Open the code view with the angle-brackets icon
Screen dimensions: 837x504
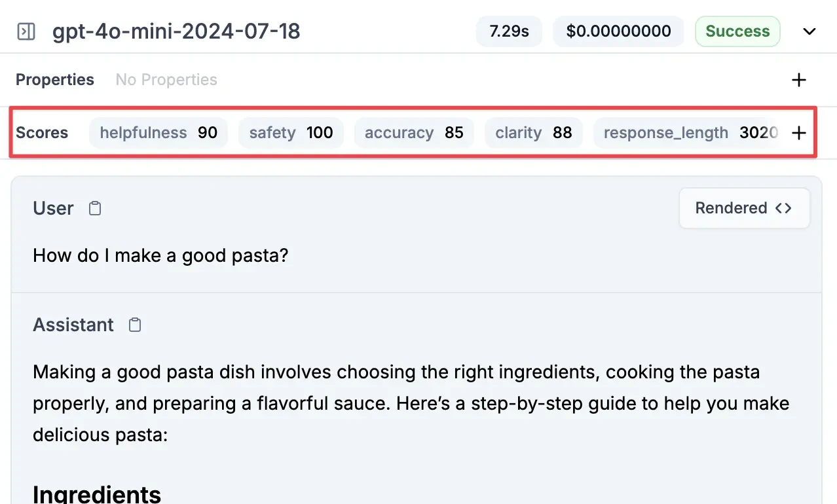(x=783, y=208)
